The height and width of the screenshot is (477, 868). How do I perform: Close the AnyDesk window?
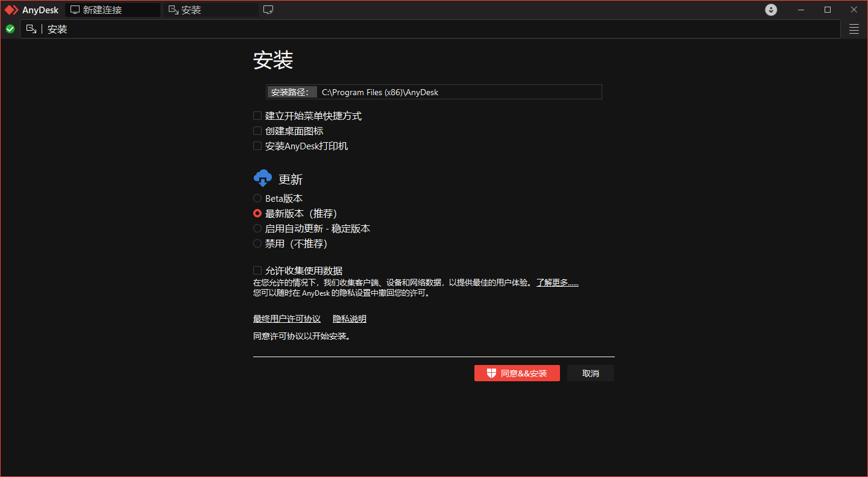pos(854,10)
